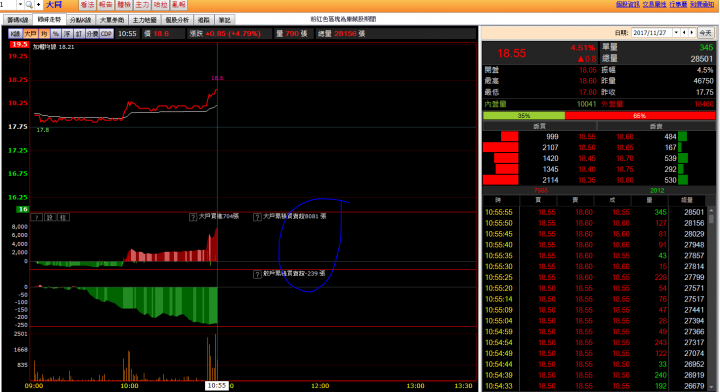
Task: Click the ? icon beside 散戶累積買賣超
Action: [257, 274]
